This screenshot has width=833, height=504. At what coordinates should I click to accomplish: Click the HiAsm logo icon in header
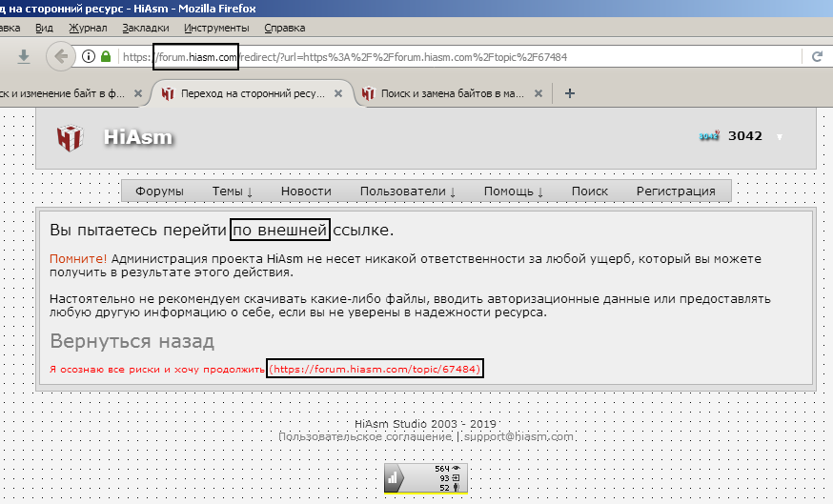(x=71, y=137)
